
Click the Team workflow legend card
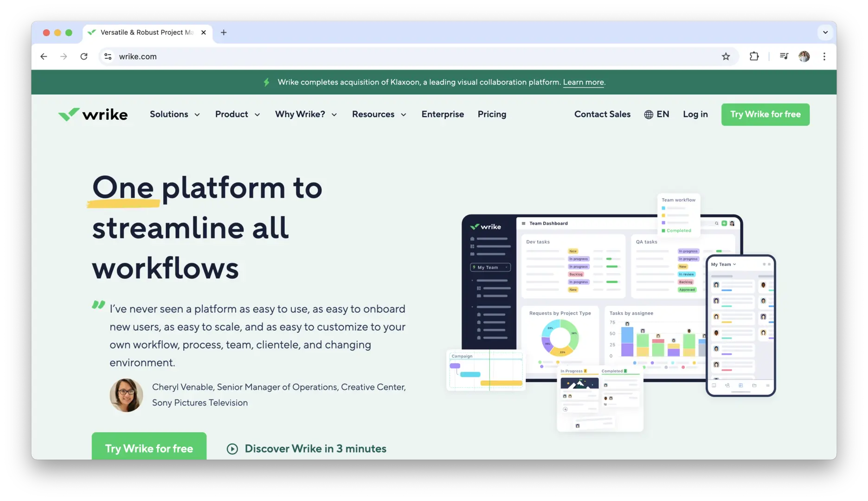[679, 215]
